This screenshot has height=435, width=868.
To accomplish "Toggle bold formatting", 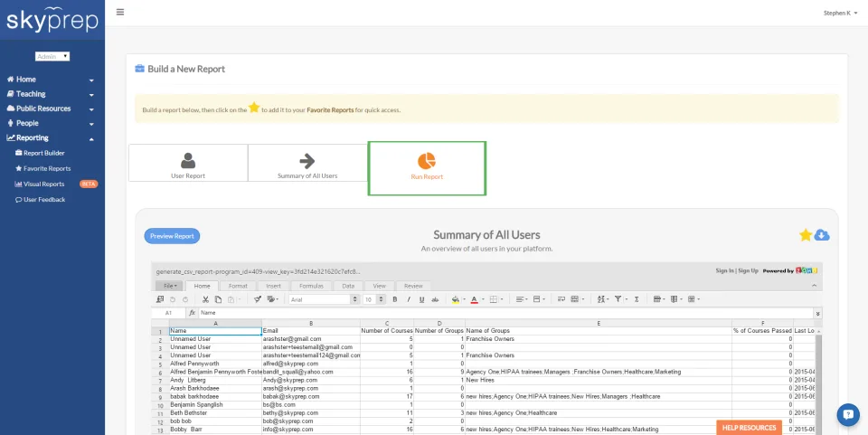I will (x=395, y=299).
